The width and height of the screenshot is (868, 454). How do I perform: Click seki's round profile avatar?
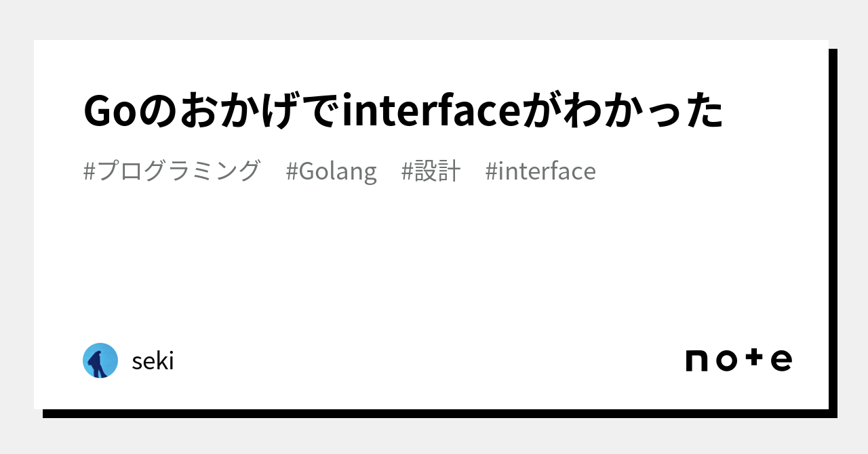coord(100,360)
